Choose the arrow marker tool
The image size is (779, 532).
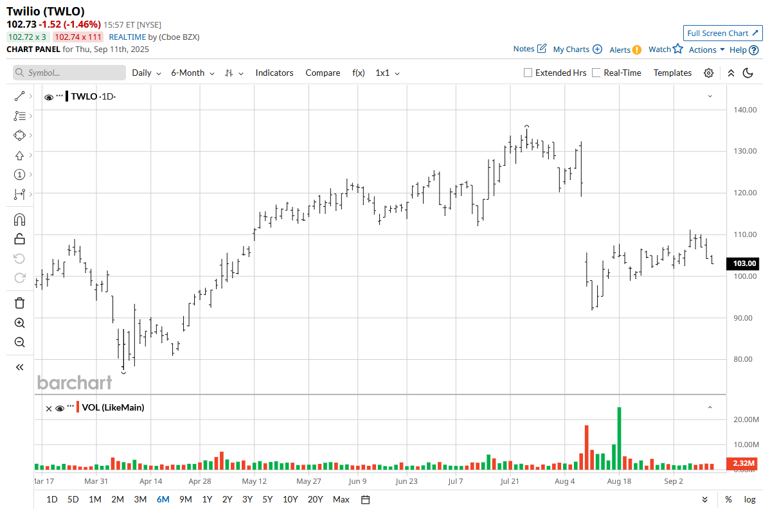point(19,155)
